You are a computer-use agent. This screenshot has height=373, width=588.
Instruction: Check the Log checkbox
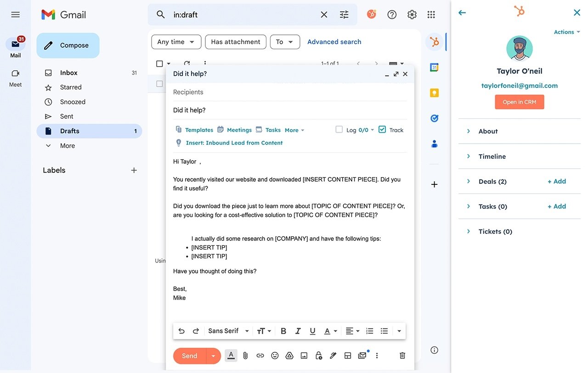339,129
